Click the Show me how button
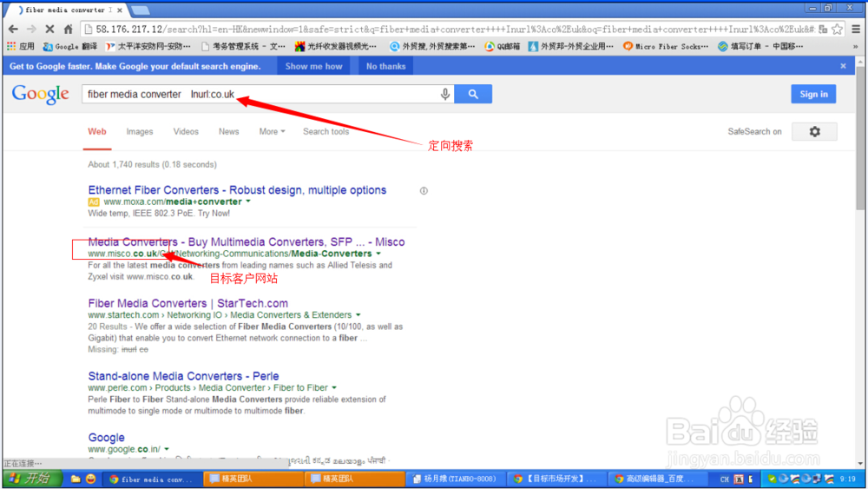The height and width of the screenshot is (489, 868). coord(314,66)
